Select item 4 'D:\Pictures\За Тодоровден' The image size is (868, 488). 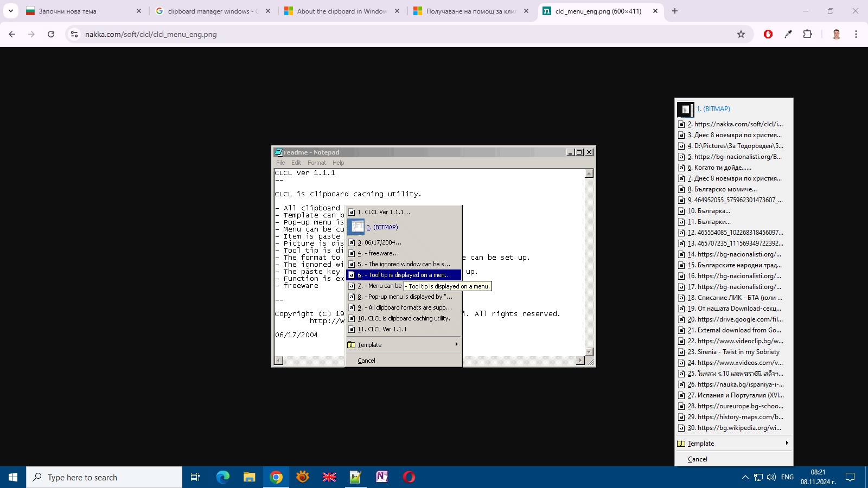pos(734,146)
